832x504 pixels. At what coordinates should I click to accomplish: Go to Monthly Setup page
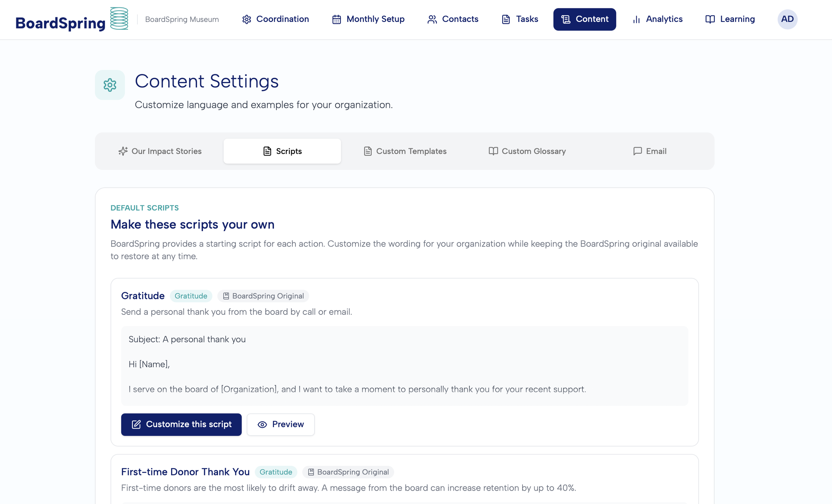click(x=368, y=19)
